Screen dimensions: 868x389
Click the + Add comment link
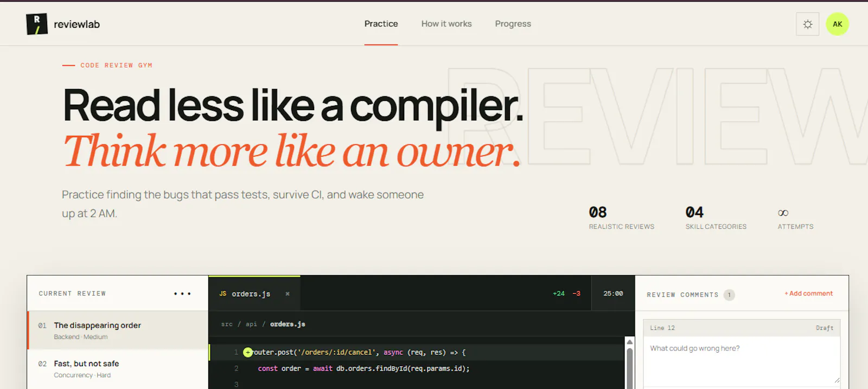click(808, 294)
